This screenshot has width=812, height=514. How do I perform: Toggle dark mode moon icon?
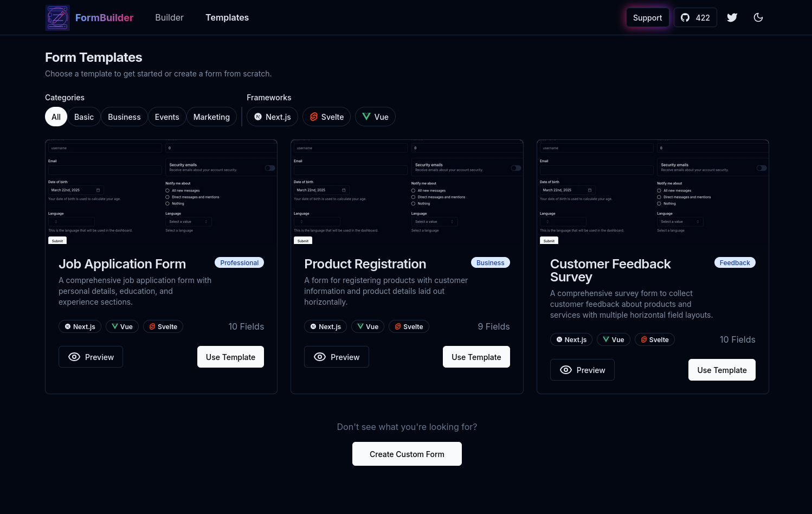(758, 17)
